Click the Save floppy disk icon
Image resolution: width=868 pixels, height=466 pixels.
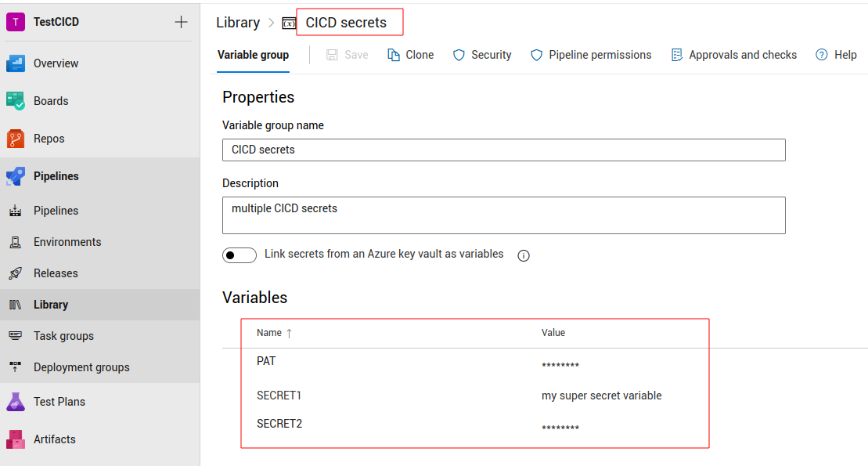tap(332, 55)
